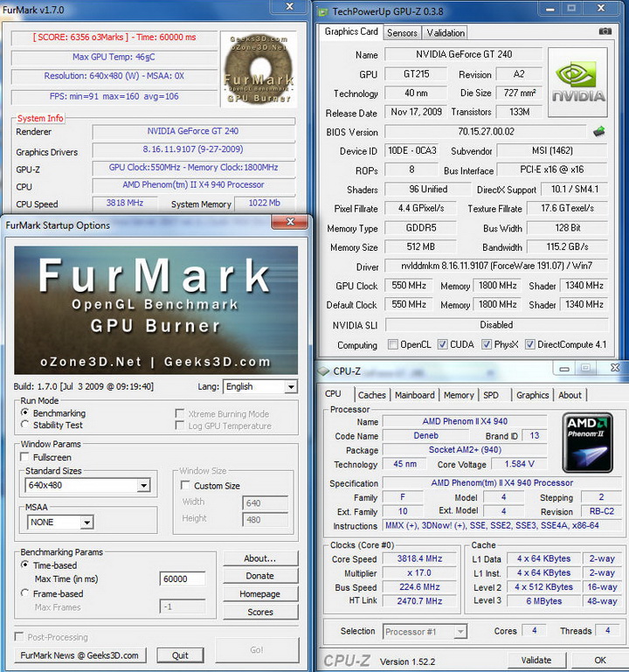Viewport: 629px width, 672px height.
Task: Switch to the Validation tab in GPU-Z
Action: (446, 33)
